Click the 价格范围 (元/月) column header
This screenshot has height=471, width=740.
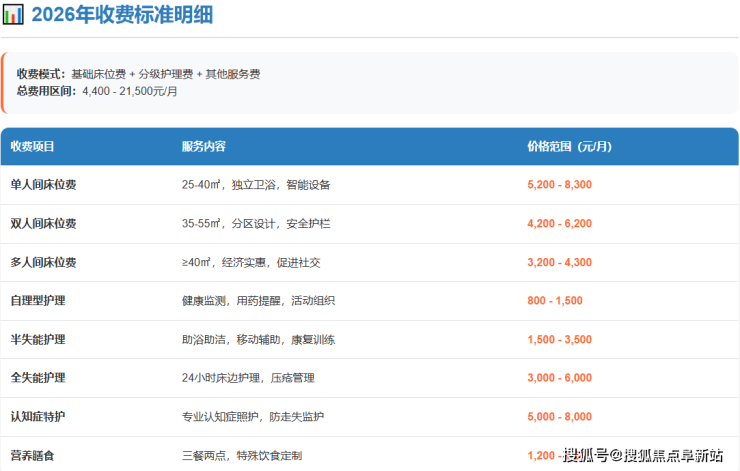pos(569,146)
